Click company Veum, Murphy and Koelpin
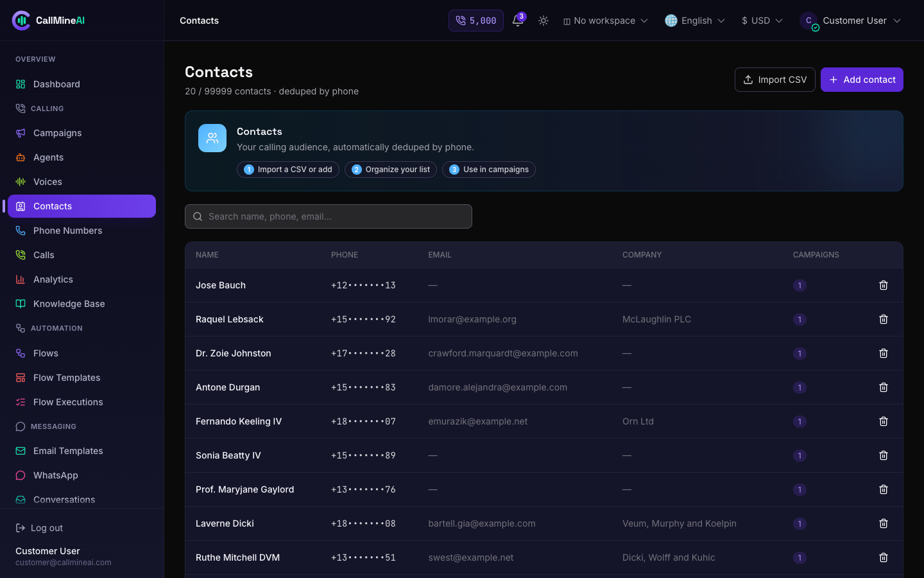Viewport: 924px width, 578px height. point(680,523)
